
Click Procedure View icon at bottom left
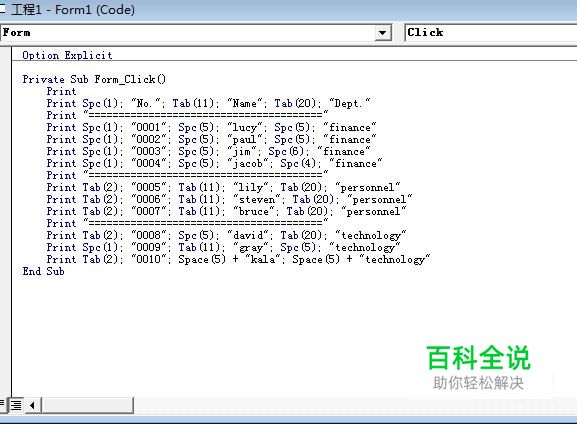(3, 406)
